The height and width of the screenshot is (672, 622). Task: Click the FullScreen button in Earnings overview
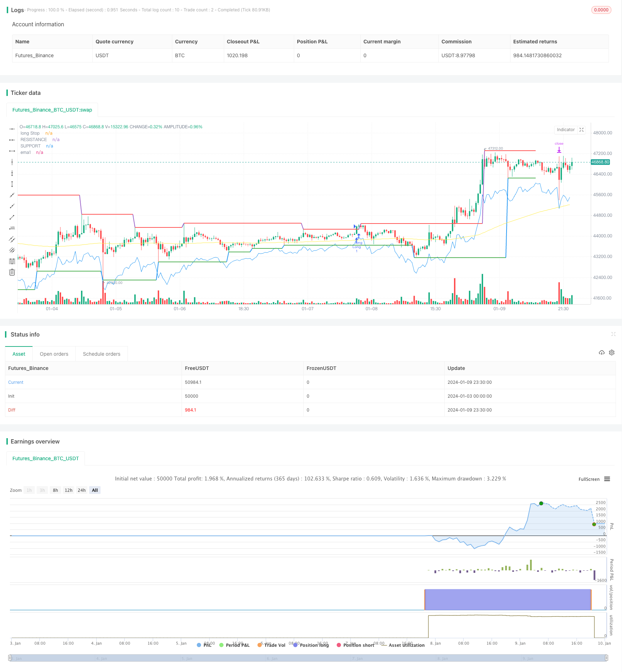(x=589, y=479)
